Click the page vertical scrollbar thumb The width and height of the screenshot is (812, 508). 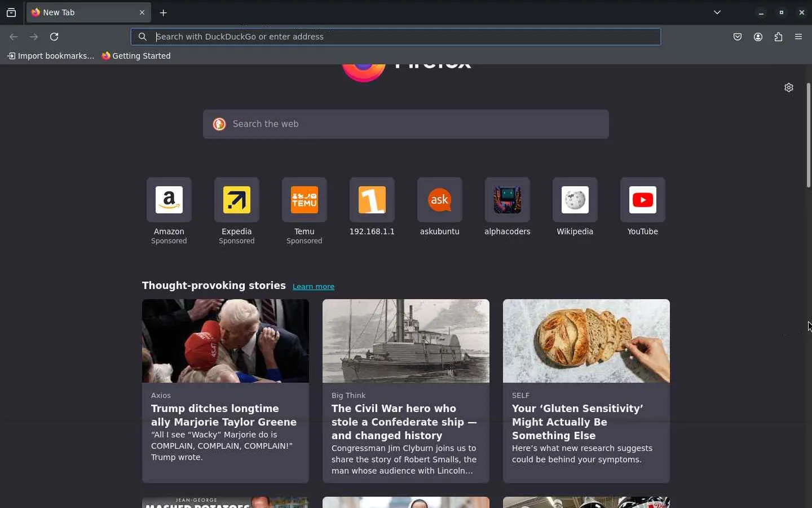coord(808,135)
